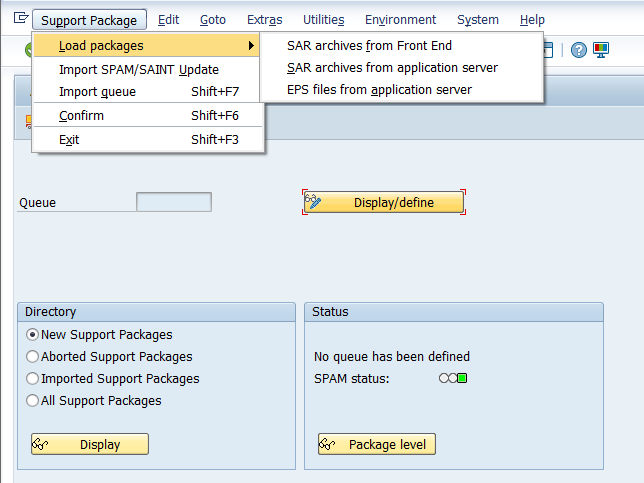Choose Confirm menu entry

[148, 115]
